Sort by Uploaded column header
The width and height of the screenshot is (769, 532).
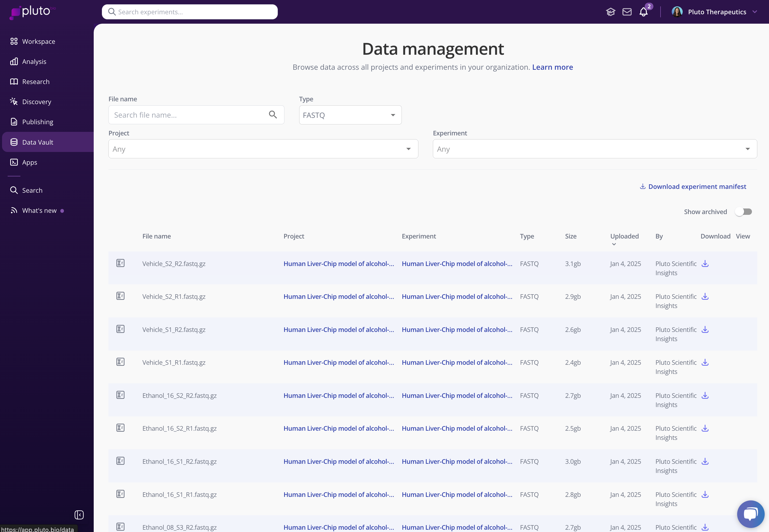[624, 236]
